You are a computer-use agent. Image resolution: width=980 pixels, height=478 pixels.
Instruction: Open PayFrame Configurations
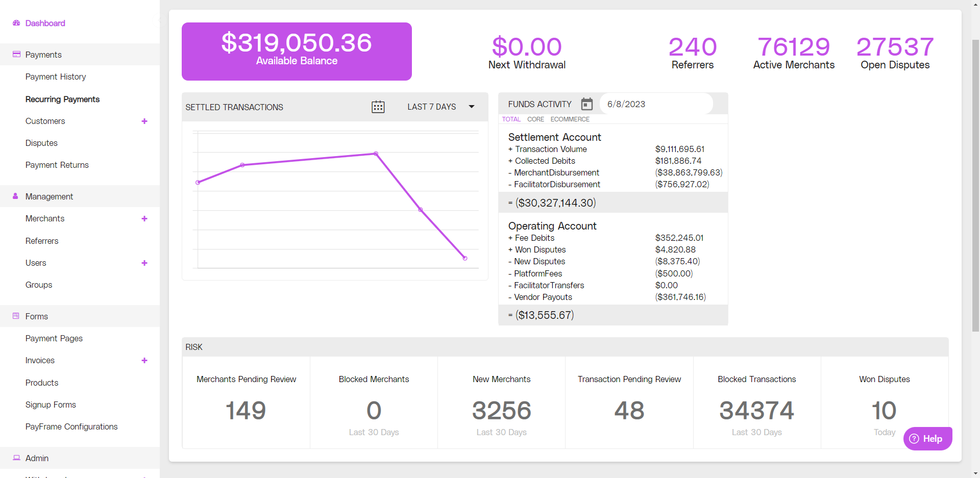pyautogui.click(x=71, y=426)
